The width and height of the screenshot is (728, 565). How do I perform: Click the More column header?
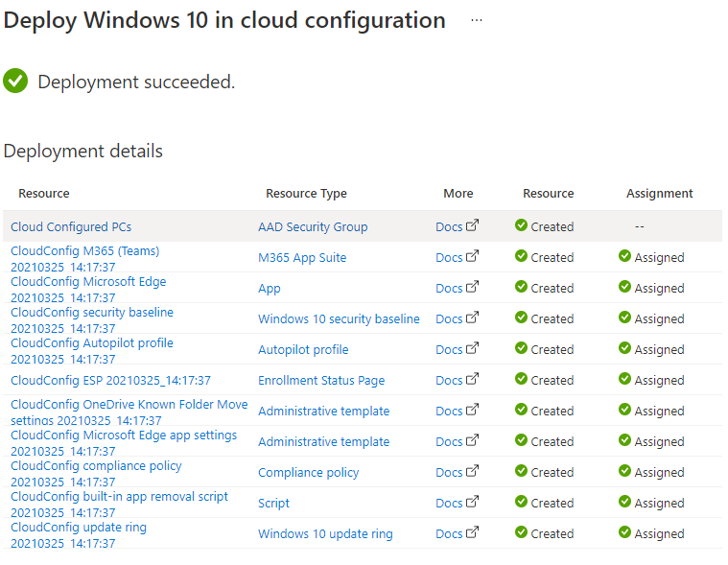(458, 193)
